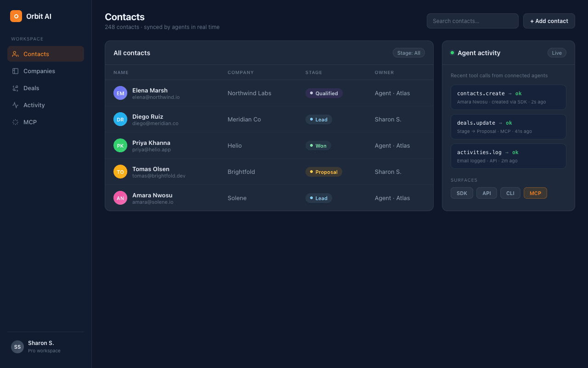Select the Priya Khanna contact name
Viewport: 588px width, 368px height.
[151, 143]
